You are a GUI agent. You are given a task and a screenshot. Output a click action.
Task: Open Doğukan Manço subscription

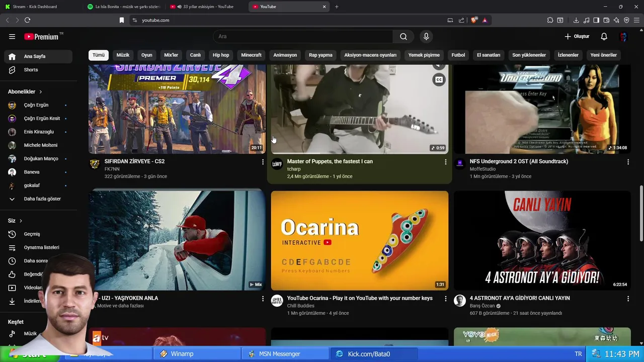point(38,158)
